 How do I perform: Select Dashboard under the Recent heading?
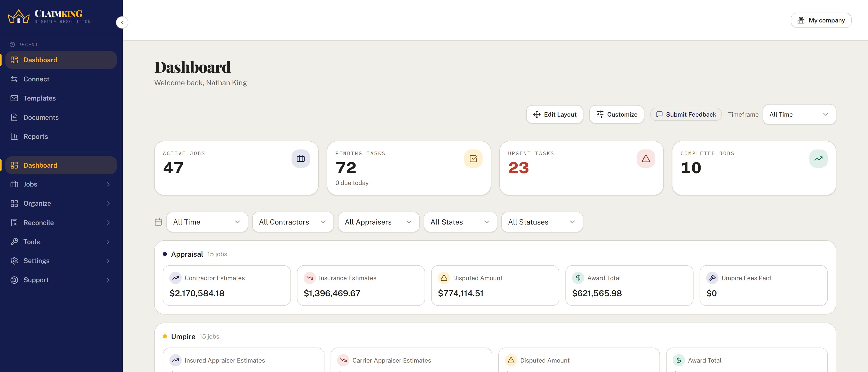61,60
